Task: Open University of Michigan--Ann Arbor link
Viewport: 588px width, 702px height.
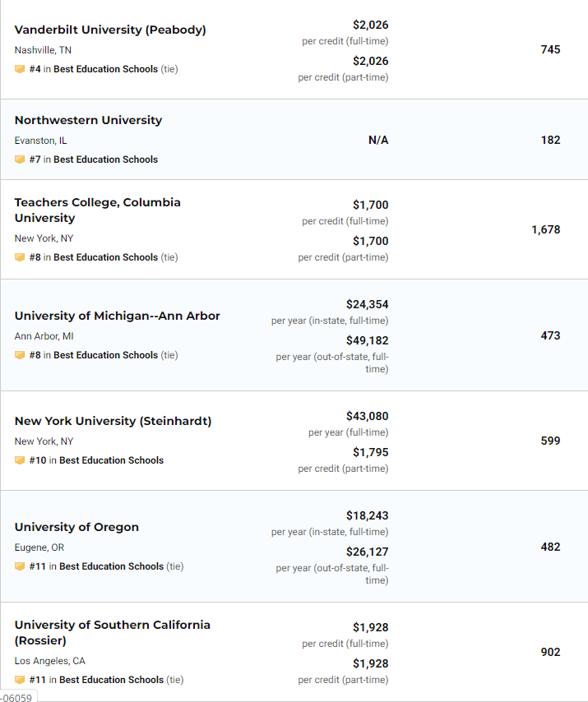Action: pyautogui.click(x=118, y=316)
